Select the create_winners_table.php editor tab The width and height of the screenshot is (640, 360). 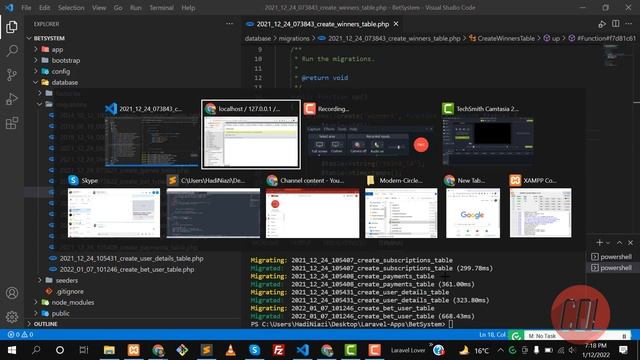[322, 24]
